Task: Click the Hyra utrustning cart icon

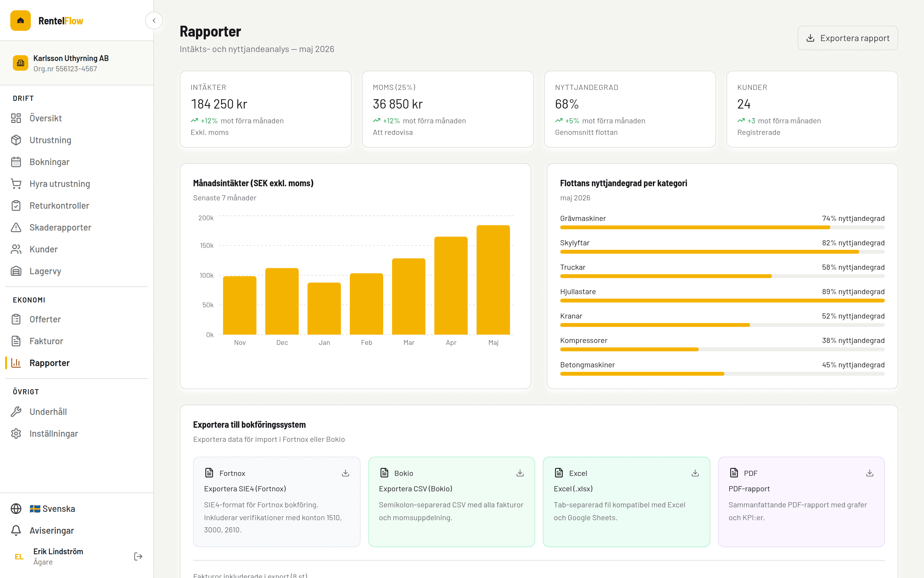Action: click(16, 183)
